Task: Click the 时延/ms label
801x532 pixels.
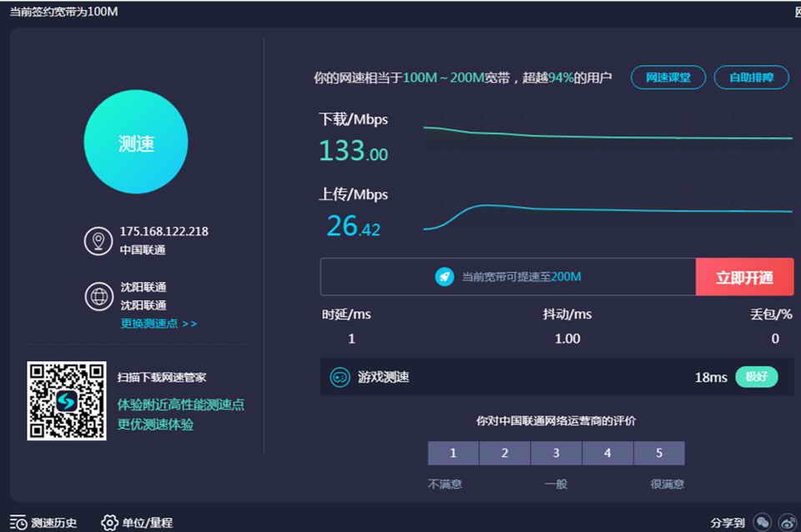Action: (346, 314)
